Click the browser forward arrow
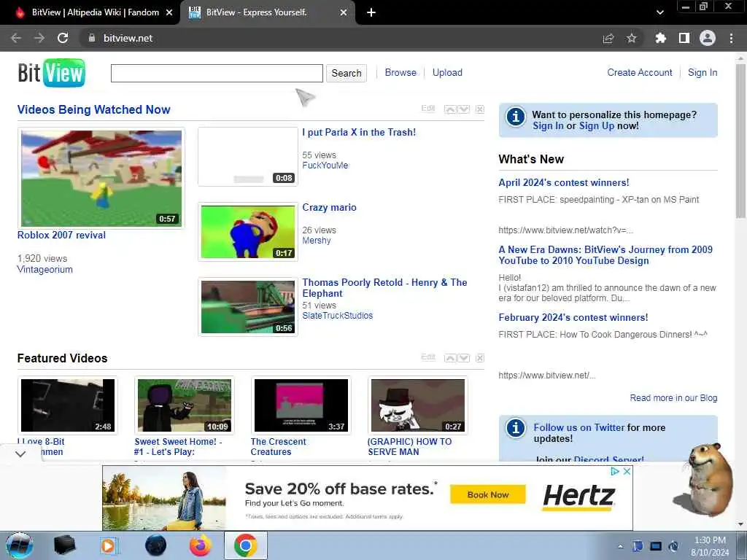 39,38
